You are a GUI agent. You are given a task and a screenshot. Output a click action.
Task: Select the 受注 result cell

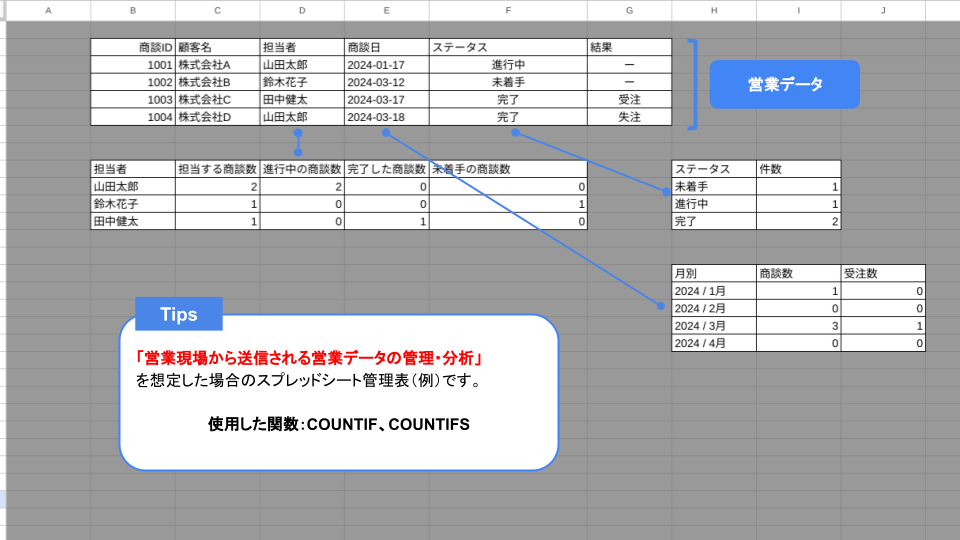tap(629, 100)
